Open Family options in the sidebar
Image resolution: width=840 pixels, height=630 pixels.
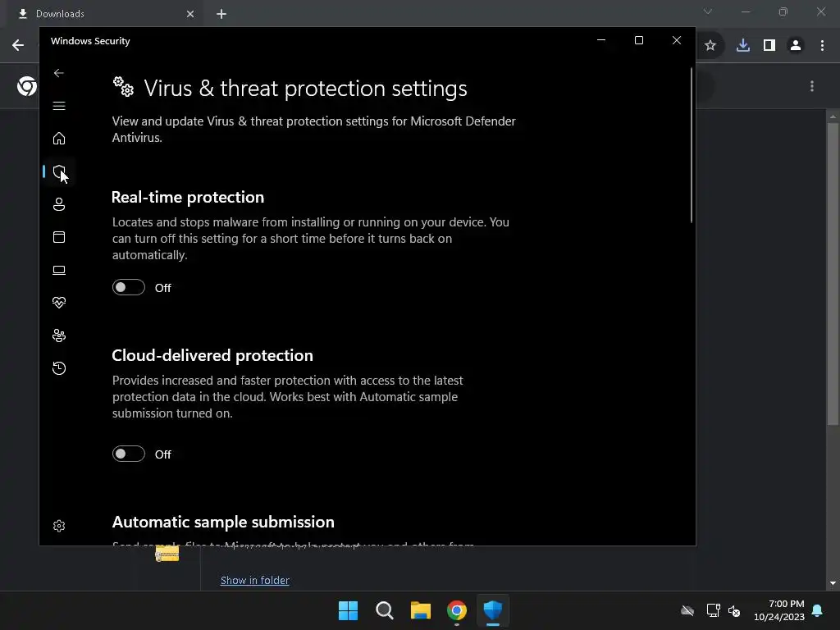click(x=59, y=336)
